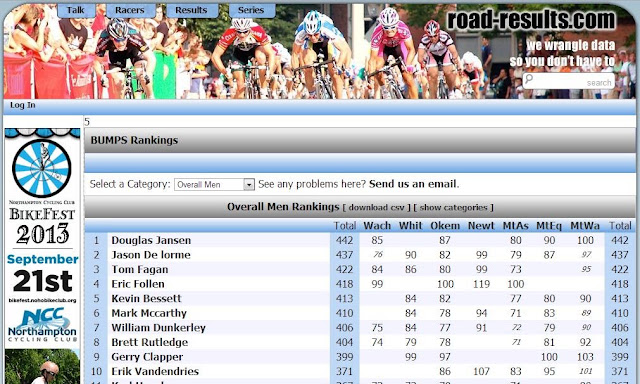Viewport: 640px width, 384px height.
Task: Click the magnifier icon in search box
Action: pyautogui.click(x=529, y=78)
